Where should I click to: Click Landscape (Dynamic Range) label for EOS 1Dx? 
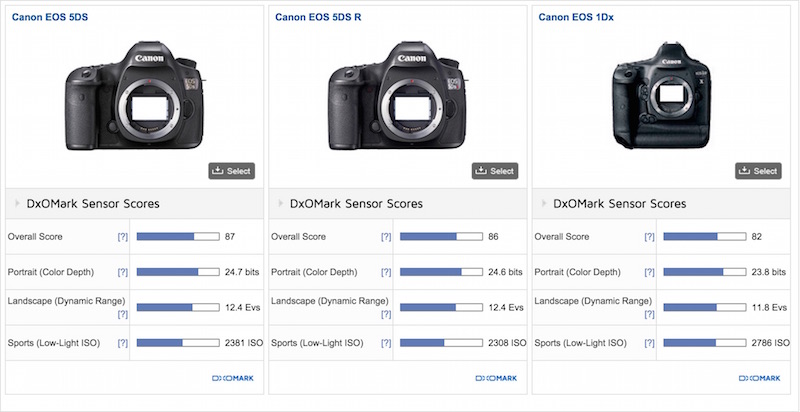[593, 301]
